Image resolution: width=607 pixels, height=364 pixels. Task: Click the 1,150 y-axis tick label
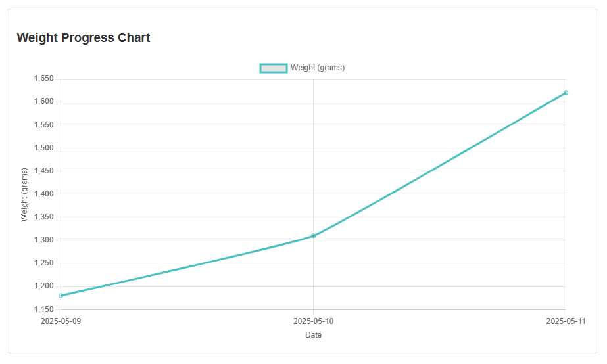click(x=44, y=309)
